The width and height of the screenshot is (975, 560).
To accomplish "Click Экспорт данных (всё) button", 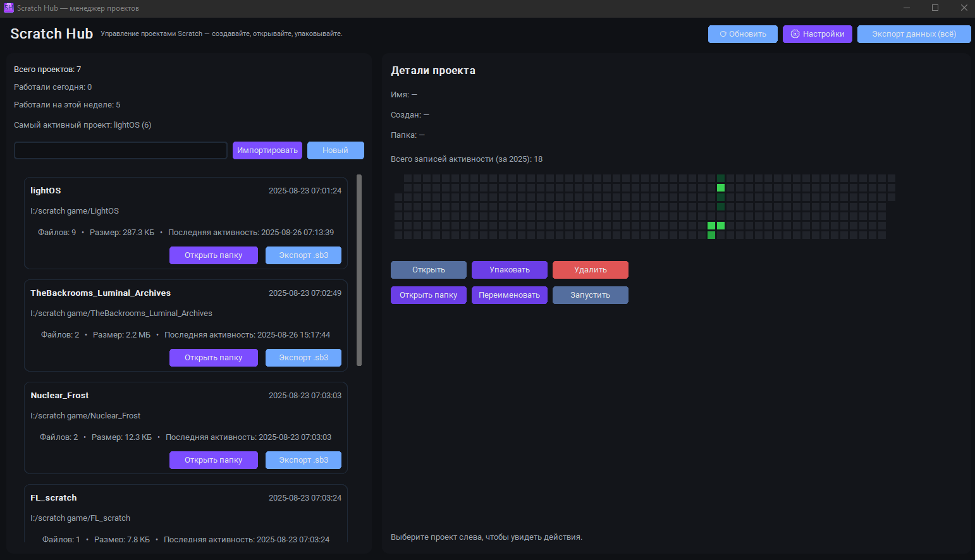I will [x=914, y=34].
